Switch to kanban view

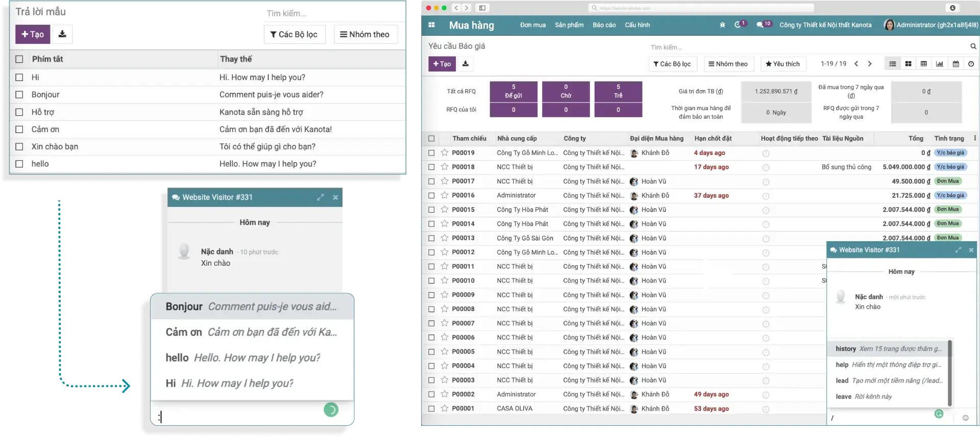[x=908, y=64]
